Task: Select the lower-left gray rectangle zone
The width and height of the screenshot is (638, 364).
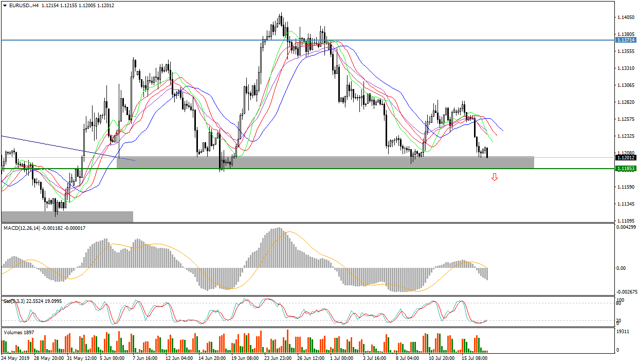Action: pos(67,216)
